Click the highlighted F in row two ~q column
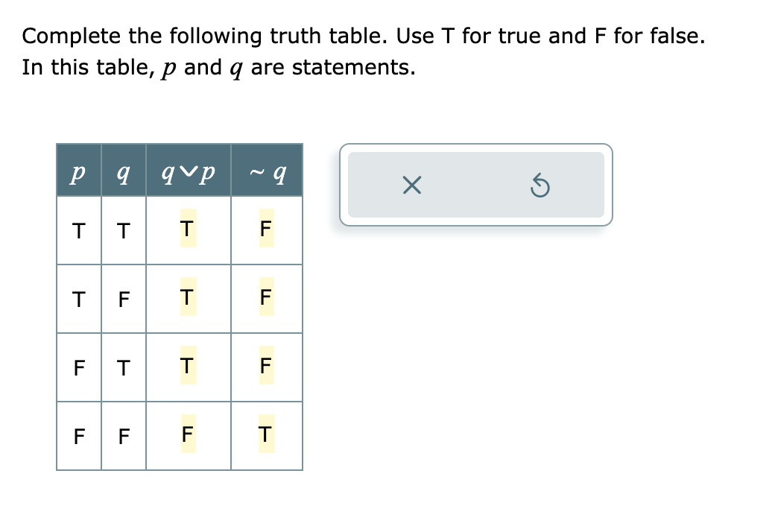 265,298
